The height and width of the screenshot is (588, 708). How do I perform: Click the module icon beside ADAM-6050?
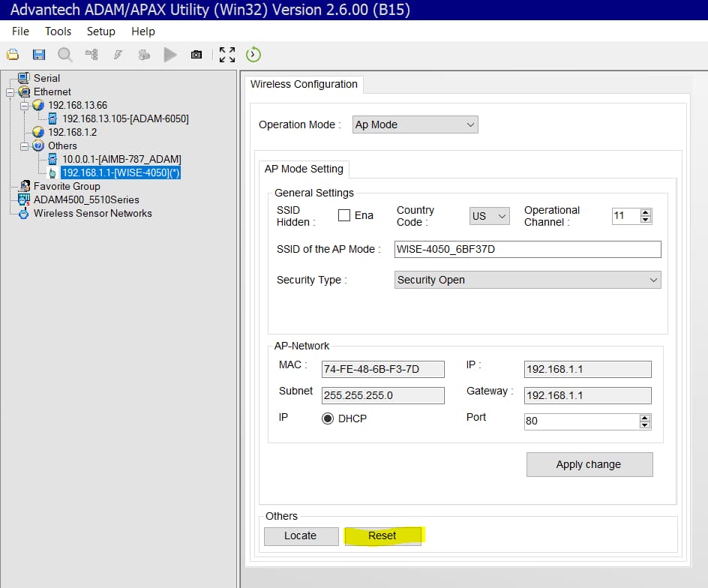click(52, 118)
